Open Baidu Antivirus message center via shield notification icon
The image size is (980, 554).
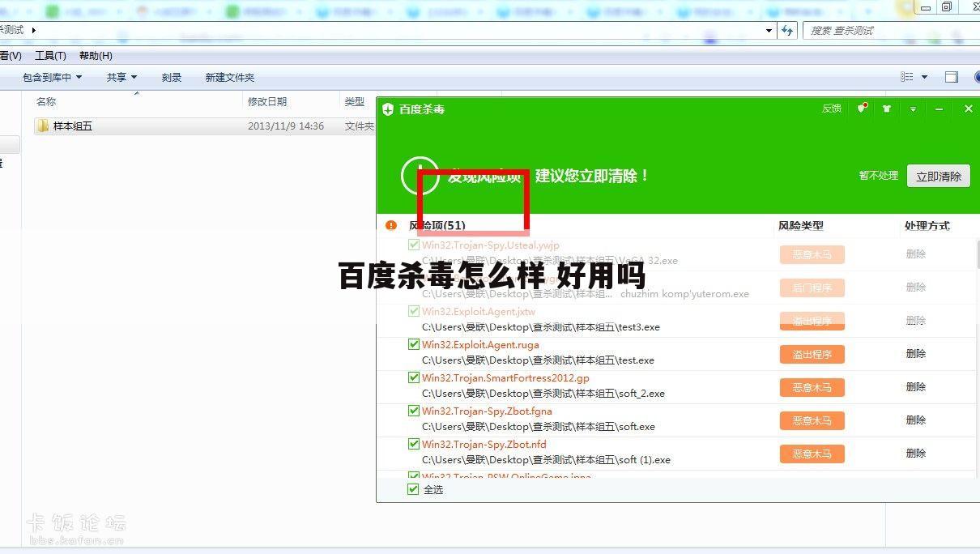click(860, 108)
